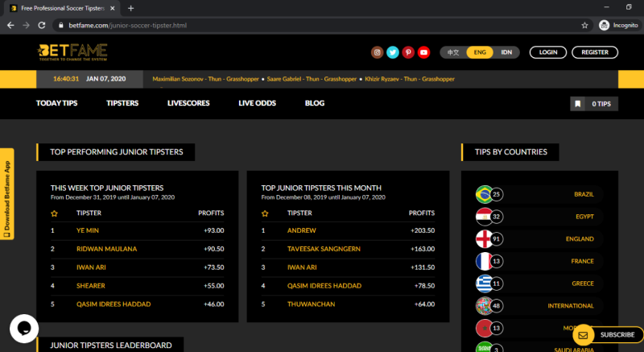
Task: Click ticker tip Saare Gabriel - Thun - Grasshopper
Action: [312, 79]
